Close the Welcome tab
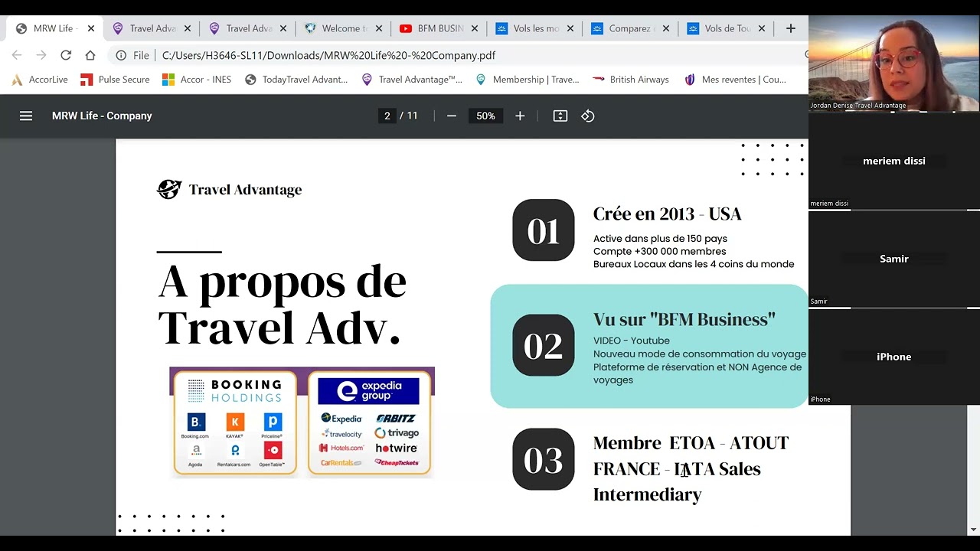Image resolution: width=980 pixels, height=551 pixels. [379, 28]
